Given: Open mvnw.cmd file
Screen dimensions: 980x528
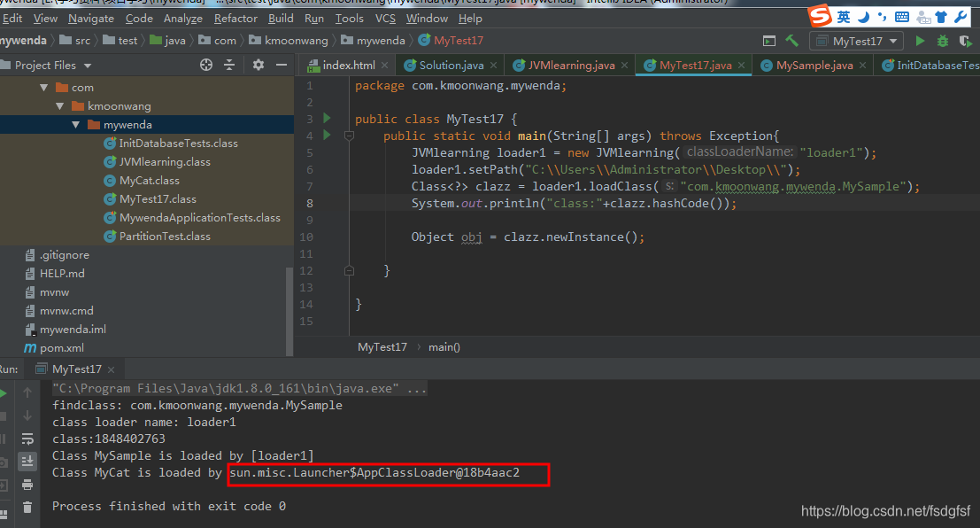Looking at the screenshot, I should (58, 311).
